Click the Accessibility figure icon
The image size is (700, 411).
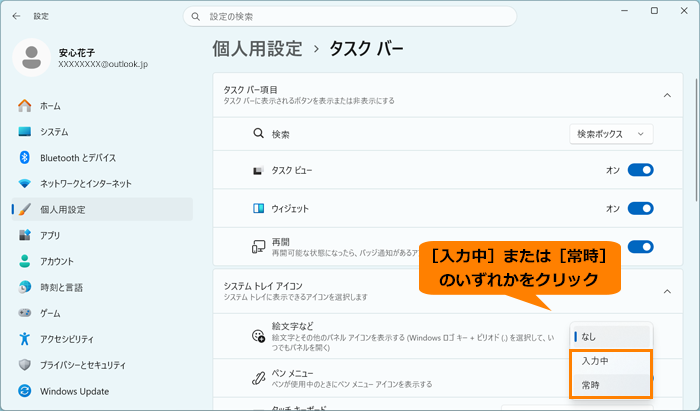[25, 339]
